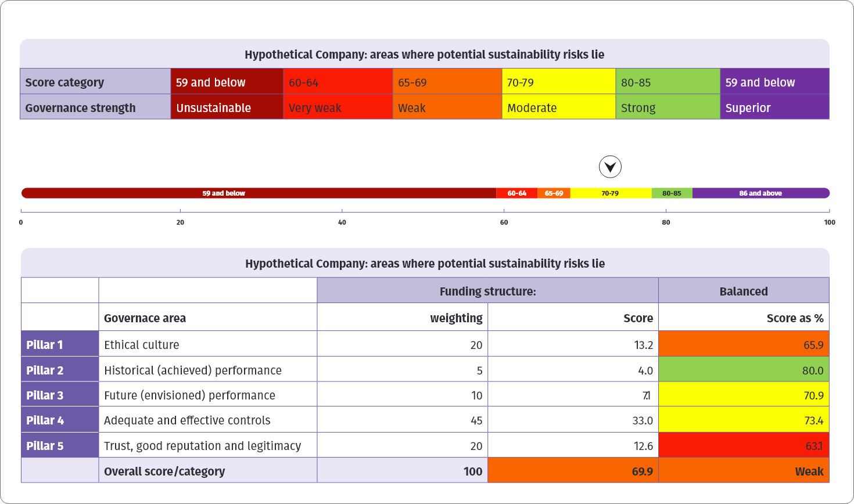This screenshot has width=854, height=504.
Task: Select the Balanced column header
Action: pyautogui.click(x=744, y=291)
